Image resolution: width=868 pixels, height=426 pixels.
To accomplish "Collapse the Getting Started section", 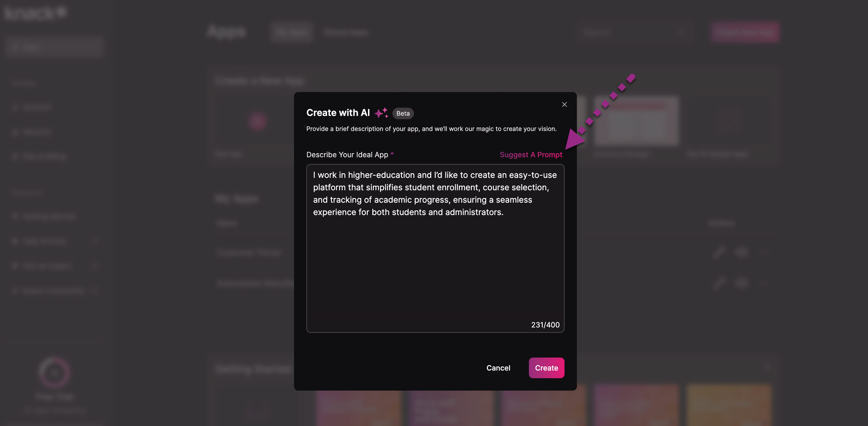I will pos(766,366).
